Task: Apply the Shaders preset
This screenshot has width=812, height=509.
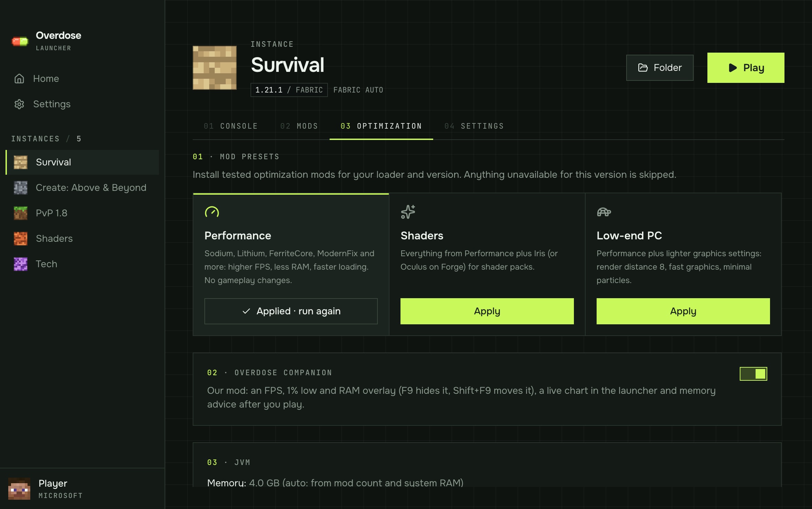Action: coord(487,311)
